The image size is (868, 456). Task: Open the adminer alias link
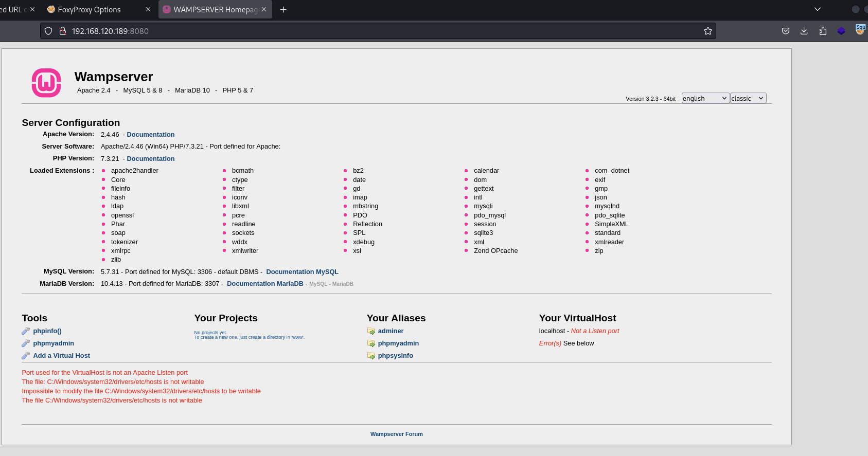[x=391, y=331]
